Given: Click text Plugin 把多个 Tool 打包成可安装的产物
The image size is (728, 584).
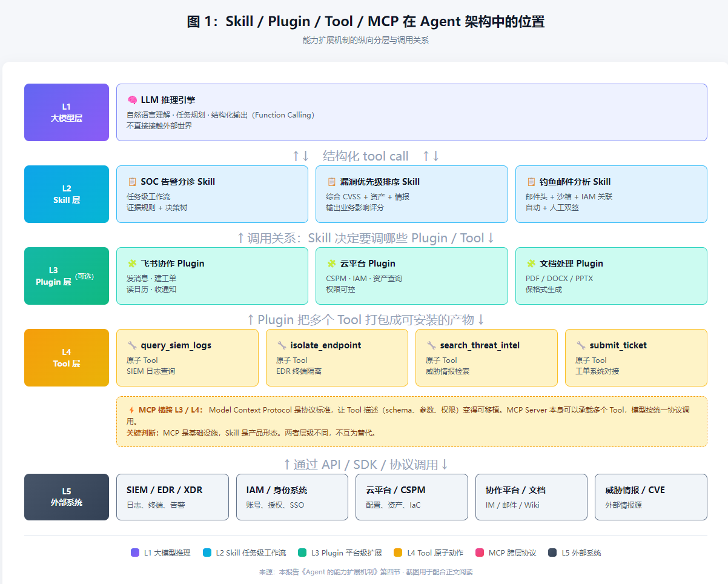Looking at the screenshot, I should [366, 320].
